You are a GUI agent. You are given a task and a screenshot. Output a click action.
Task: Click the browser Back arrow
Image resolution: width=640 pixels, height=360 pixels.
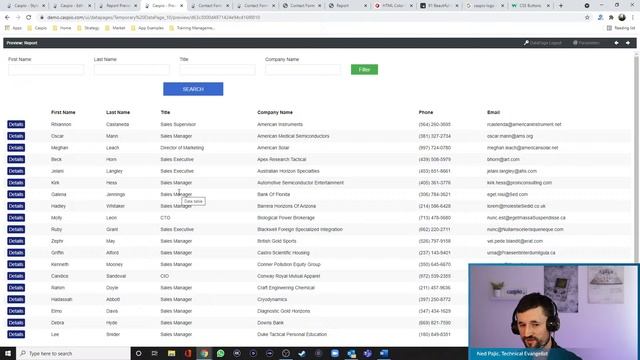(7, 18)
